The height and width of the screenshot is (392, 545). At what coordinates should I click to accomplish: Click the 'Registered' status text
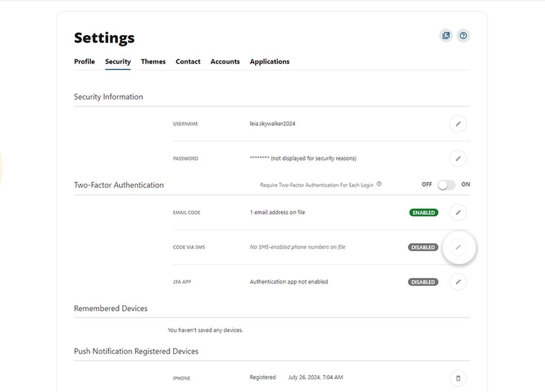pos(263,377)
